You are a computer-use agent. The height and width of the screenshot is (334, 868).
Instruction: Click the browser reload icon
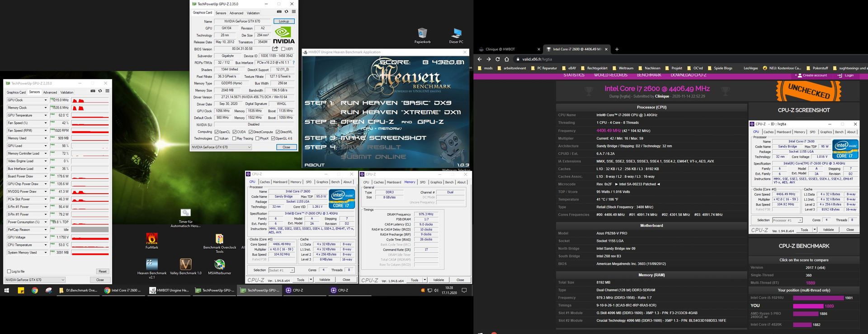coord(498,59)
